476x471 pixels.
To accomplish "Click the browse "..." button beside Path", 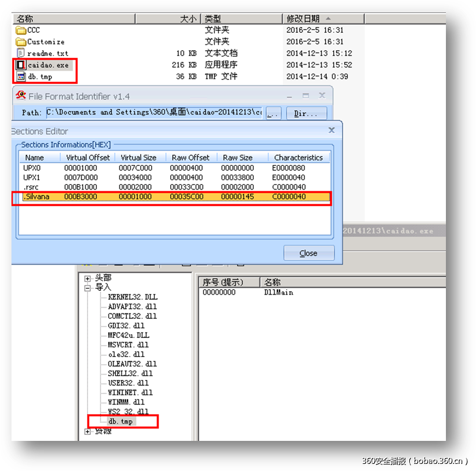I will (x=274, y=113).
